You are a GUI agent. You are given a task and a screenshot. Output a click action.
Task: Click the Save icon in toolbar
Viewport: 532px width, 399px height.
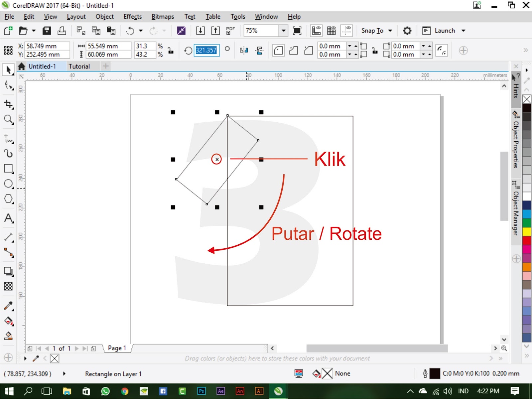[x=47, y=31]
